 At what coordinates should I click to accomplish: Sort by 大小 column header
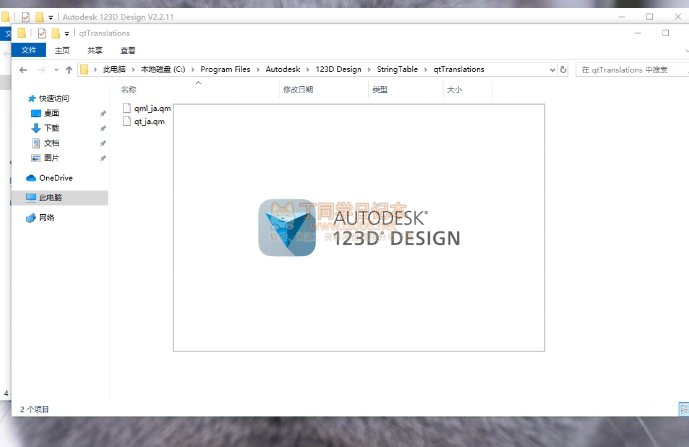pyautogui.click(x=454, y=90)
